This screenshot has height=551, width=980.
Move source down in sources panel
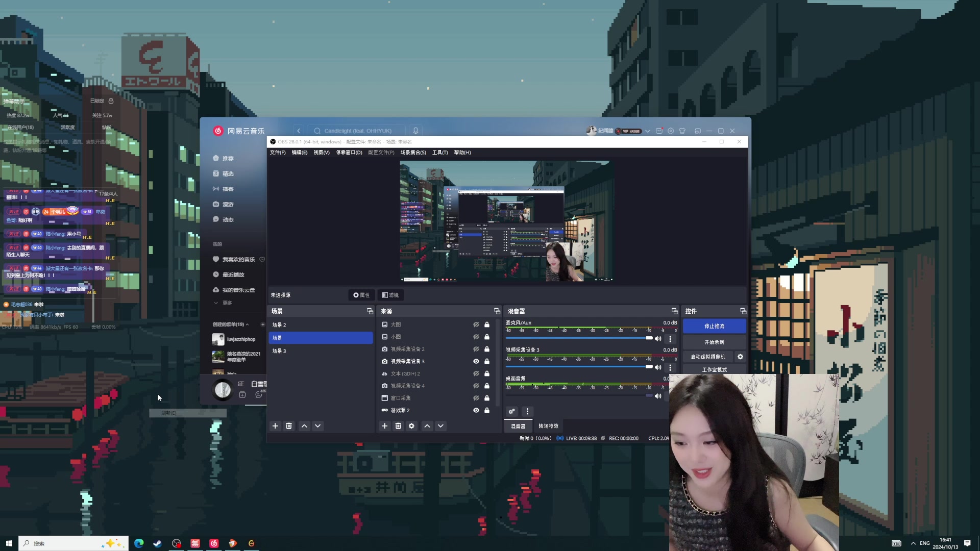click(440, 426)
